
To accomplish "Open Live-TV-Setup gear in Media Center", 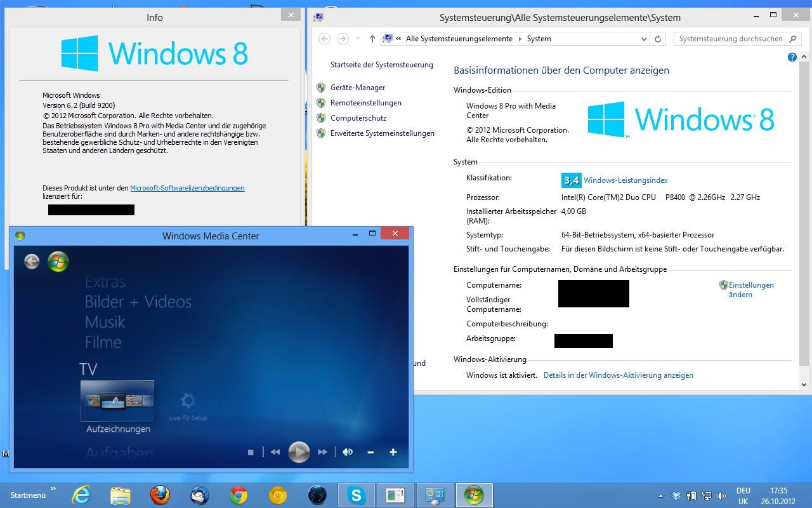I will coord(187,401).
